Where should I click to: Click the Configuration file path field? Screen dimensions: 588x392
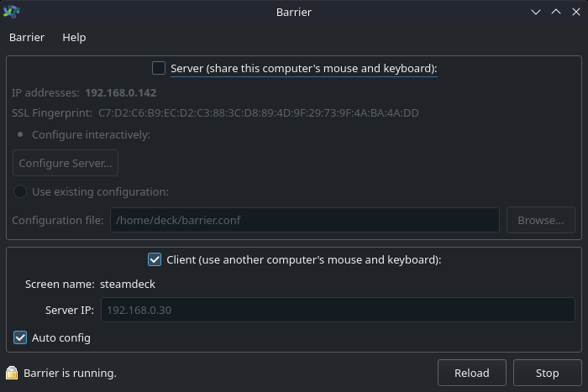[x=304, y=220]
